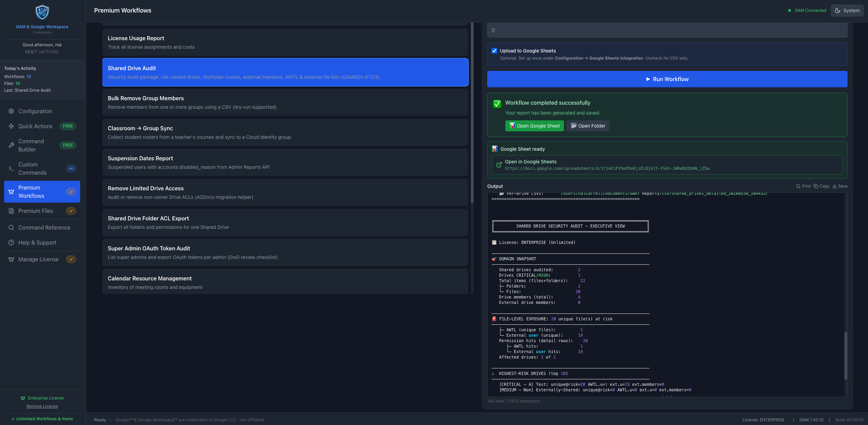Click the Help & Support question icon

[11, 242]
